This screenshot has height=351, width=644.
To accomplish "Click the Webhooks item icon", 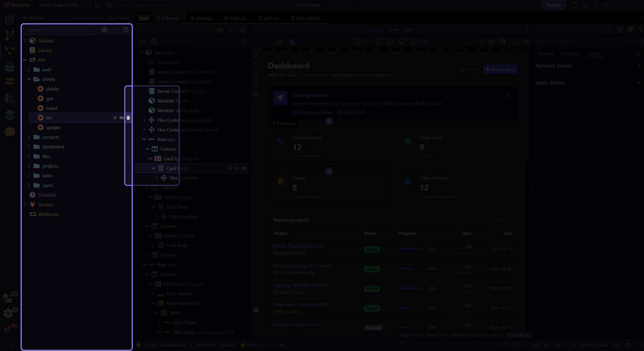I will point(33,214).
